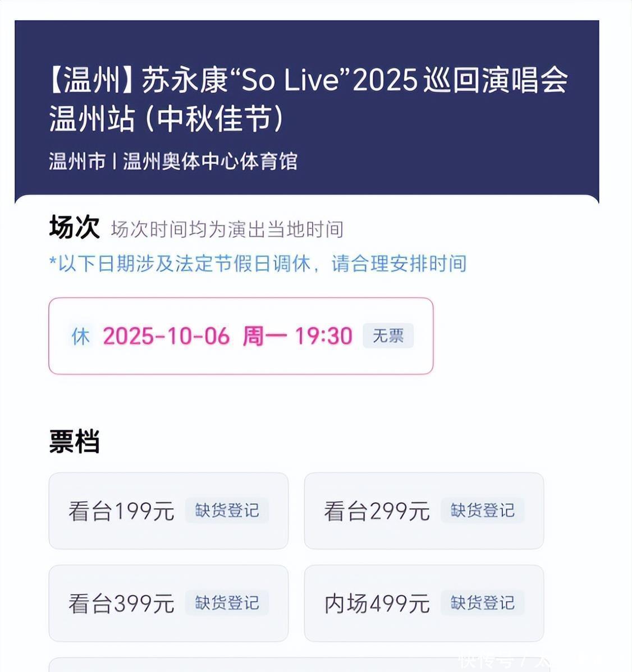Open the concert title 苏永康 So Live 2025
Screen dimensions: 632x672
pos(308,99)
